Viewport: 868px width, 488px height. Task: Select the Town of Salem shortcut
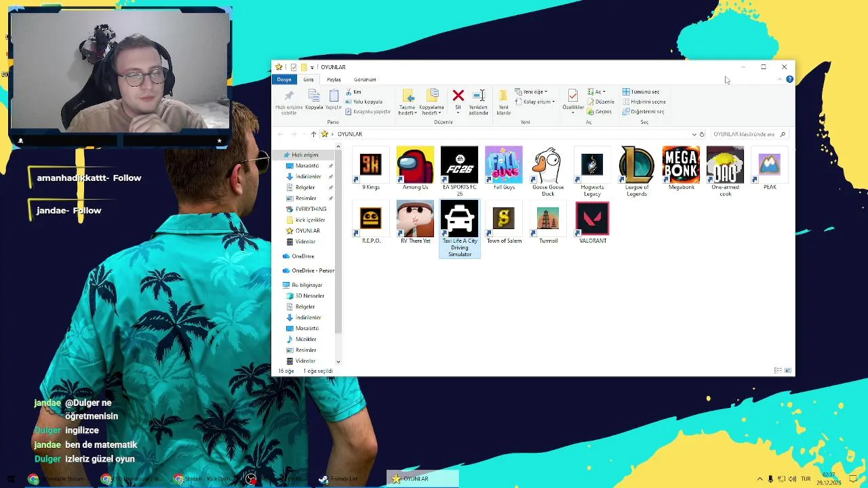coord(504,223)
